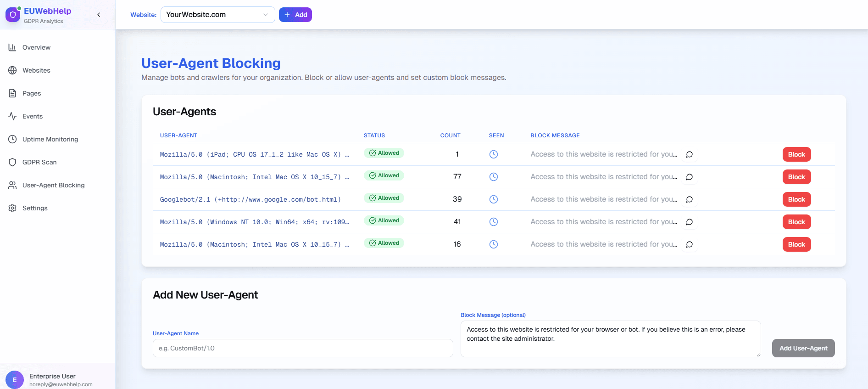Block the Macintosh user-agent with count 77
The width and height of the screenshot is (868, 389).
[796, 177]
